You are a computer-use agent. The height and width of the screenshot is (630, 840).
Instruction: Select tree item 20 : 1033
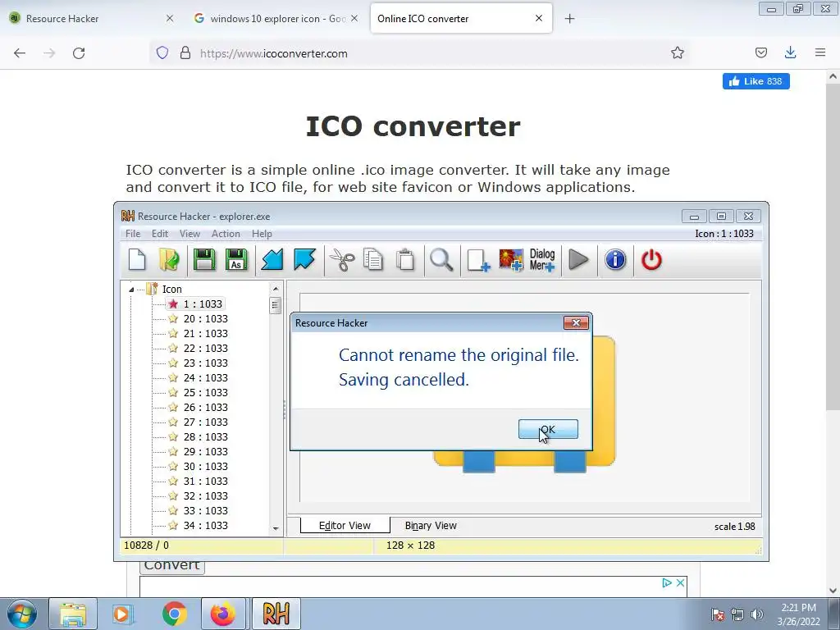pos(206,319)
